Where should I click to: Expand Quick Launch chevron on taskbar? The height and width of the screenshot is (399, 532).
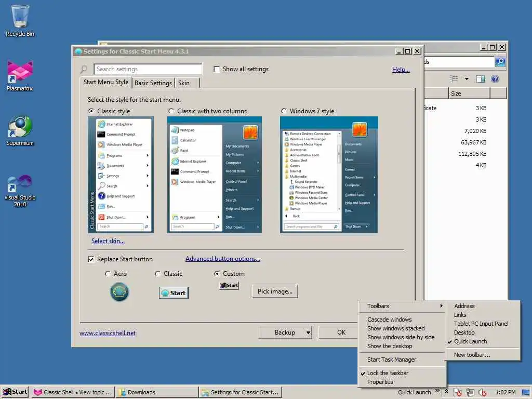coord(437,391)
